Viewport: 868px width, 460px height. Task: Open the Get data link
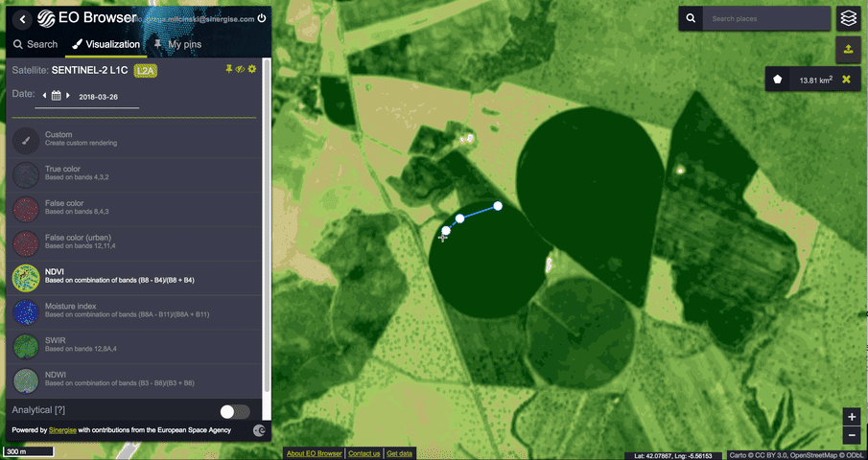tap(400, 454)
